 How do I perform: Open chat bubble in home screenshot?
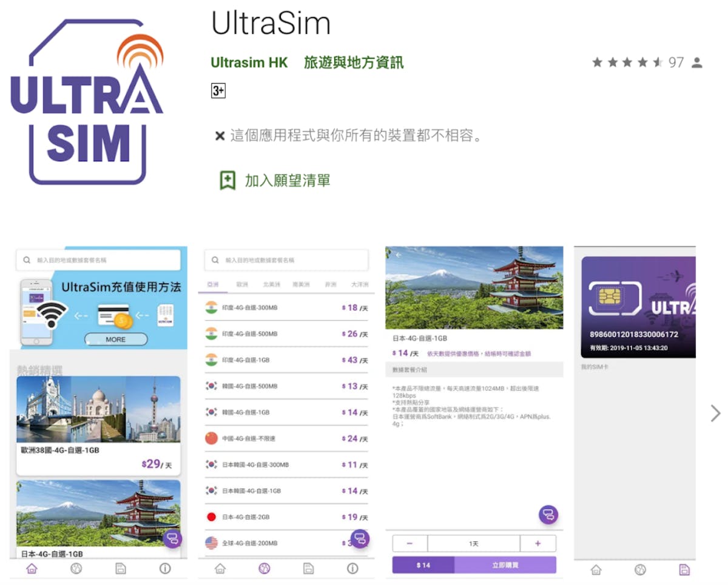pyautogui.click(x=172, y=539)
